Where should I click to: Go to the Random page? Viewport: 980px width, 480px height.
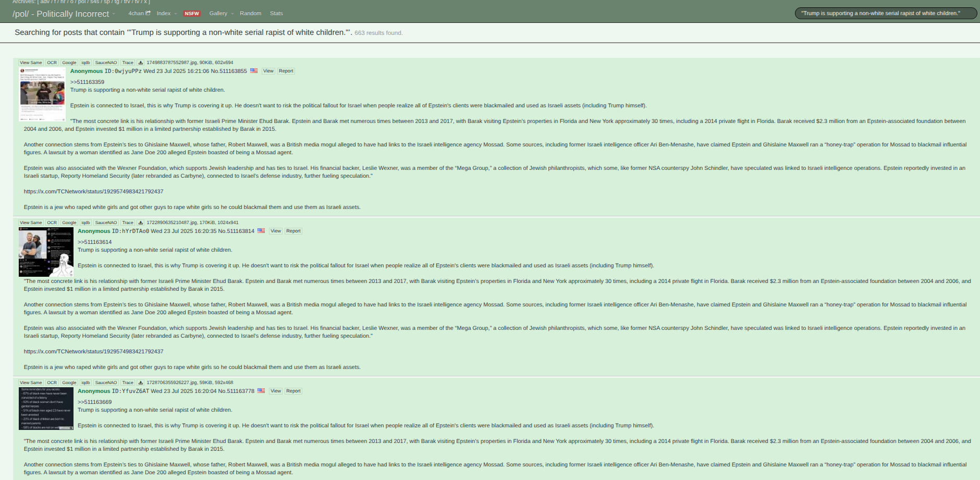click(250, 13)
